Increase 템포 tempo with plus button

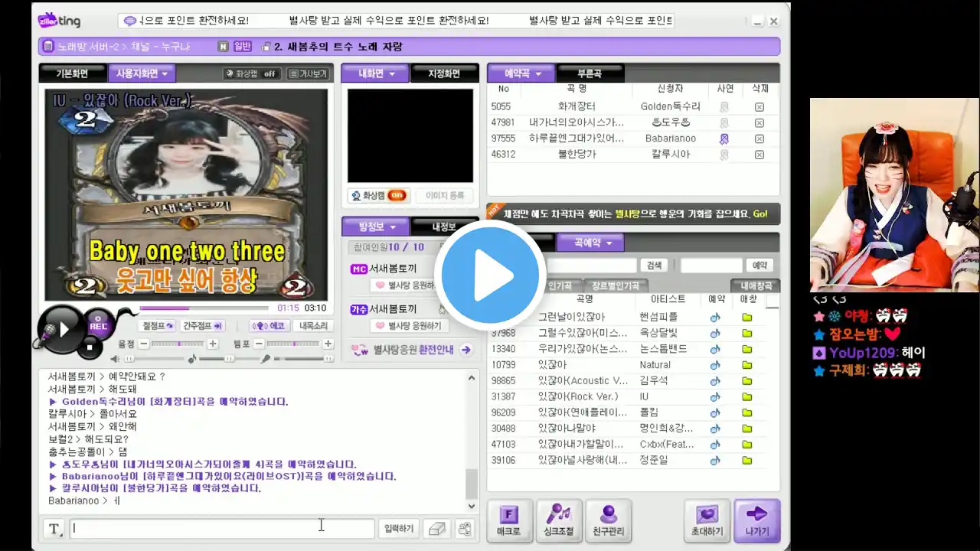[x=328, y=344]
